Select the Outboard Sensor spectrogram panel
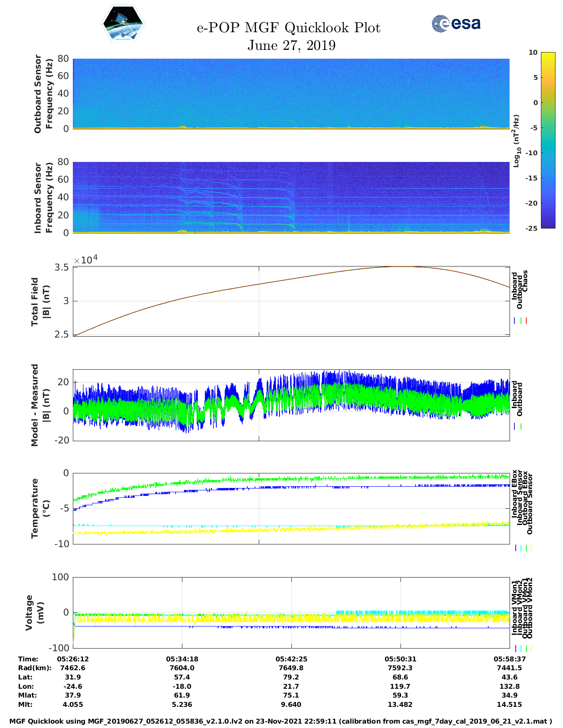The image size is (563, 728). tap(291, 93)
